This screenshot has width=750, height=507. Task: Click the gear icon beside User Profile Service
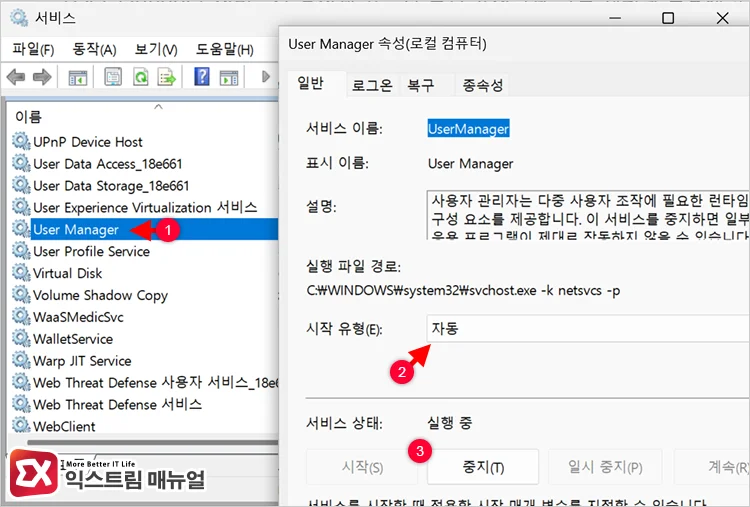point(21,251)
